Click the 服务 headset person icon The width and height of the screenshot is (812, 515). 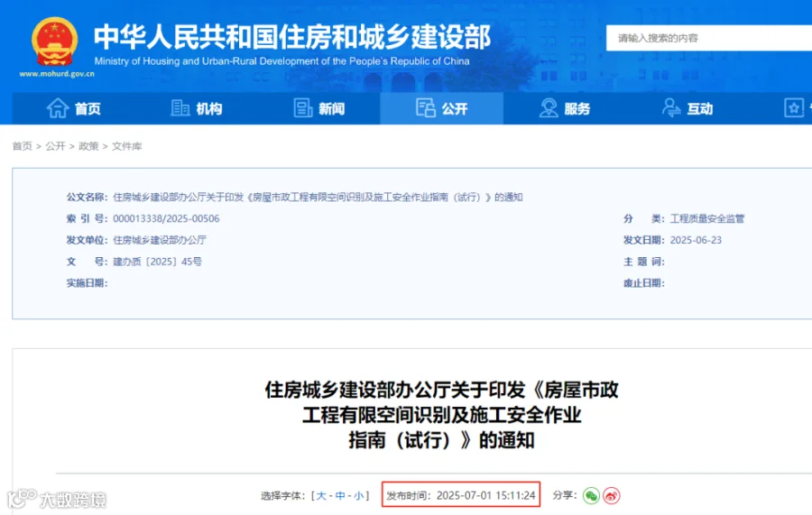pyautogui.click(x=549, y=108)
